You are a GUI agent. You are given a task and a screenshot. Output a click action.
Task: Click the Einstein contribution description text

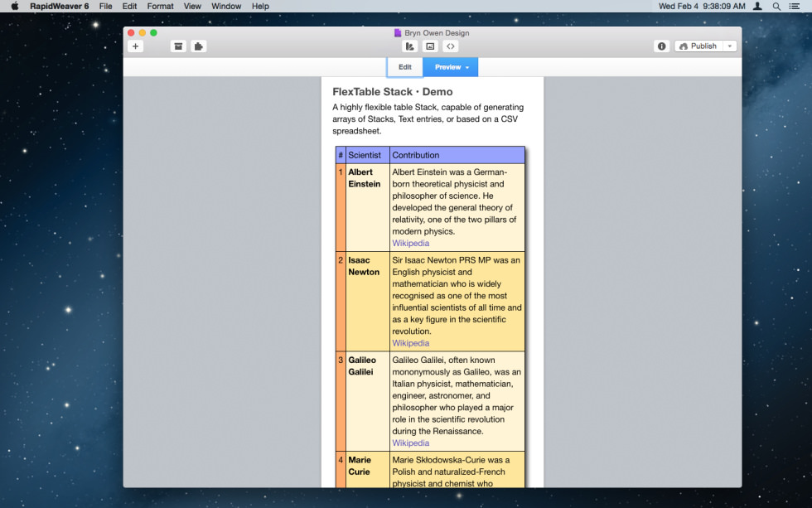click(454, 202)
